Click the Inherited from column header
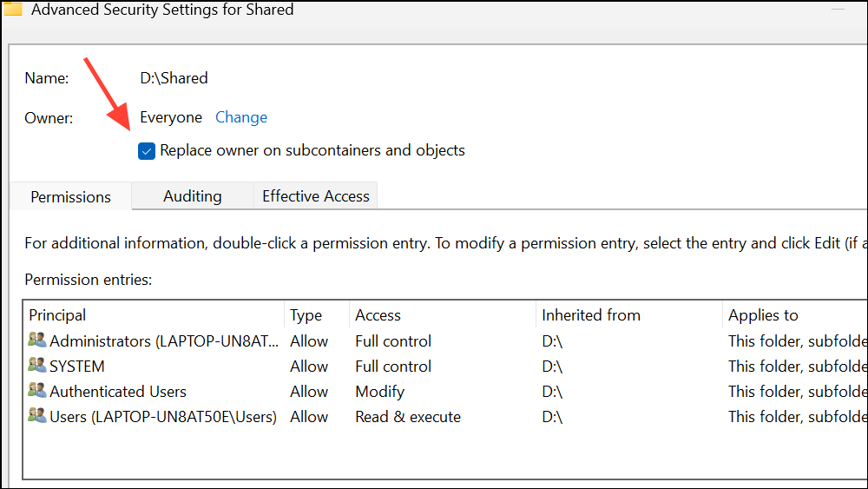This screenshot has width=868, height=489. click(x=590, y=315)
